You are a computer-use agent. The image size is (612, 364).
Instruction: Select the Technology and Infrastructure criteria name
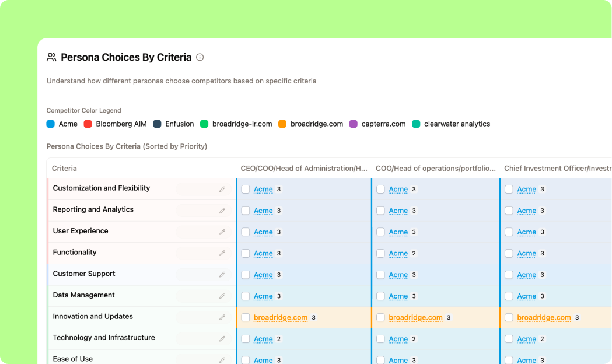pos(104,338)
